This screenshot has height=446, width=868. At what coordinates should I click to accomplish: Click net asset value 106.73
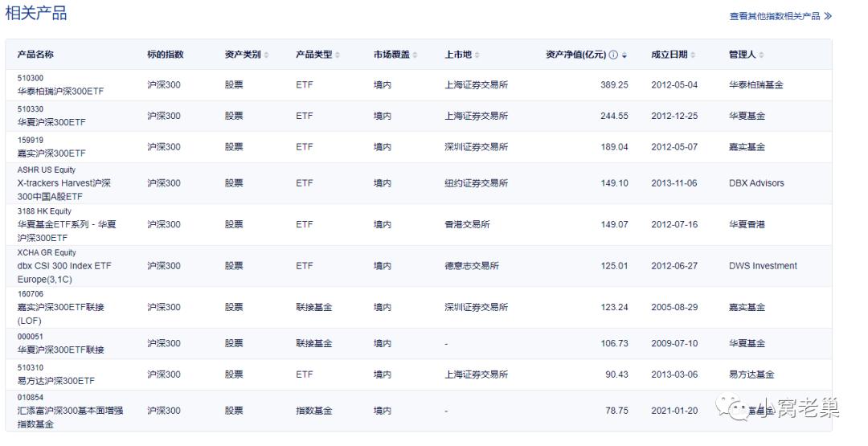(x=615, y=344)
